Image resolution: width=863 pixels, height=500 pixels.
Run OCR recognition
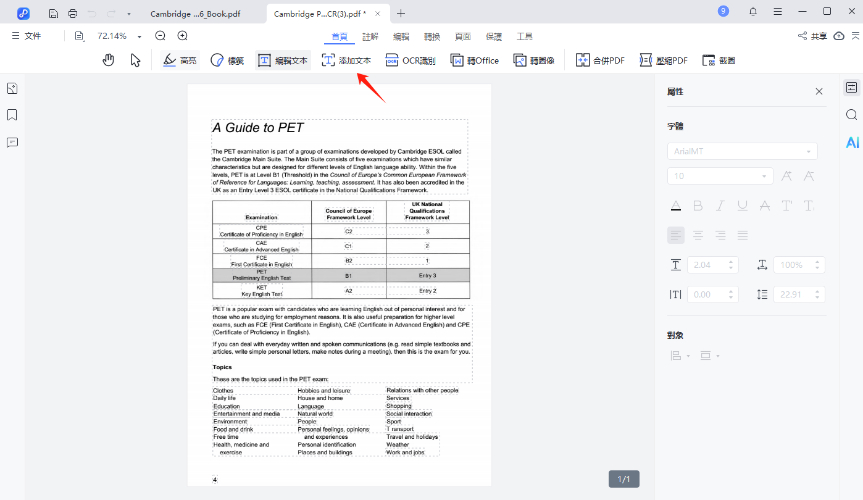click(411, 60)
